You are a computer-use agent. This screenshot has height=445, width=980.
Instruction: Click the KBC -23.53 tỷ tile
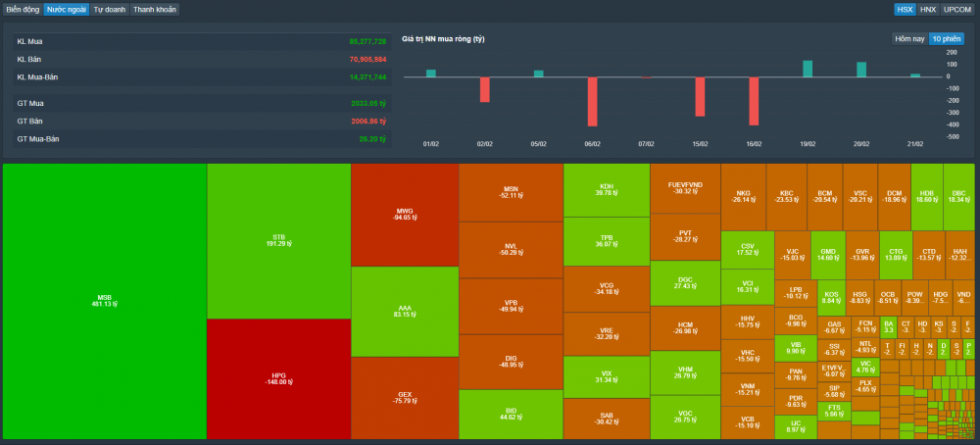786,197
